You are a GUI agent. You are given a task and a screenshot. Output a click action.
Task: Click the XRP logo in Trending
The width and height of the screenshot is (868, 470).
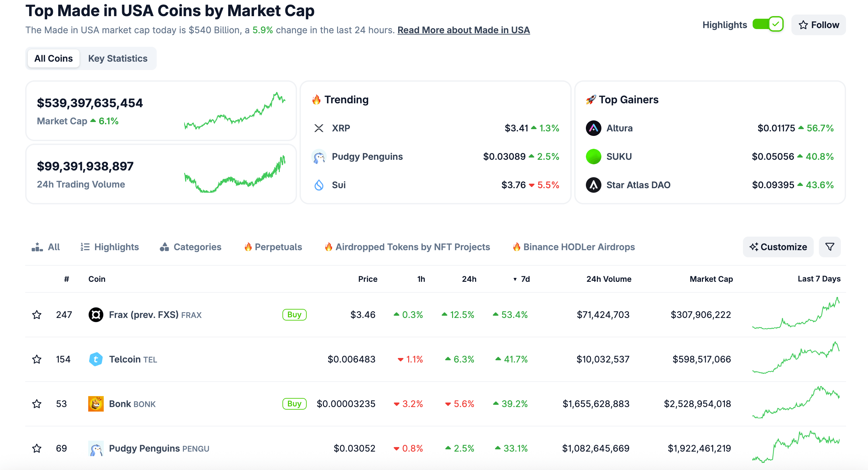point(319,128)
